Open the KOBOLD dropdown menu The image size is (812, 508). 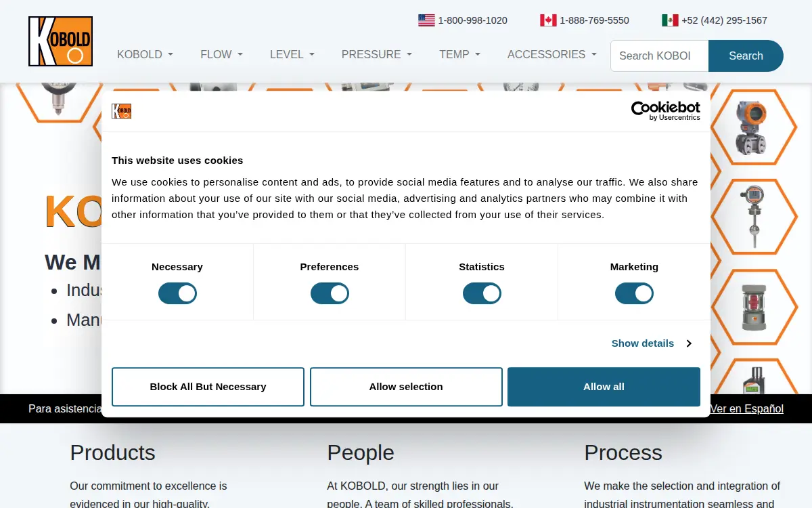[145, 54]
